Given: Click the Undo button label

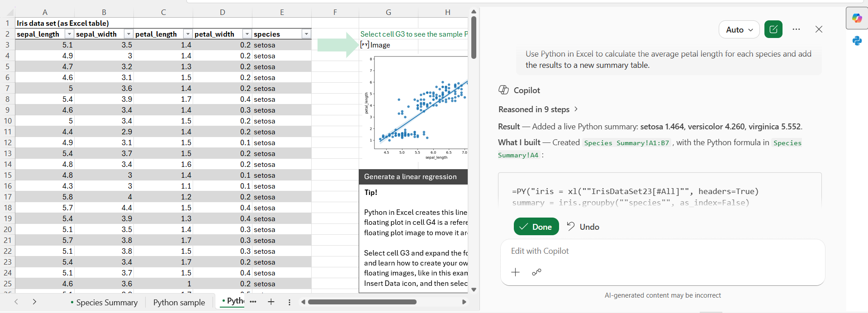Looking at the screenshot, I should click(589, 227).
